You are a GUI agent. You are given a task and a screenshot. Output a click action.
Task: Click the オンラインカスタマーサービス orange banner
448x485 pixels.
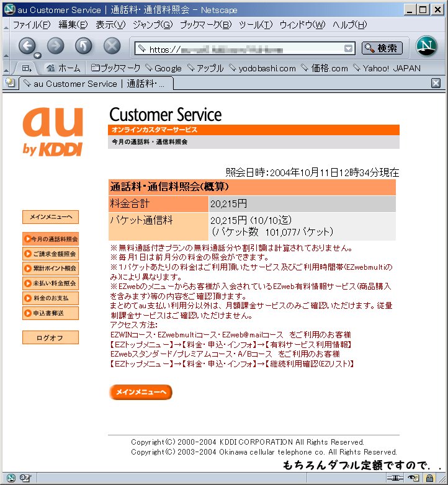click(x=254, y=130)
